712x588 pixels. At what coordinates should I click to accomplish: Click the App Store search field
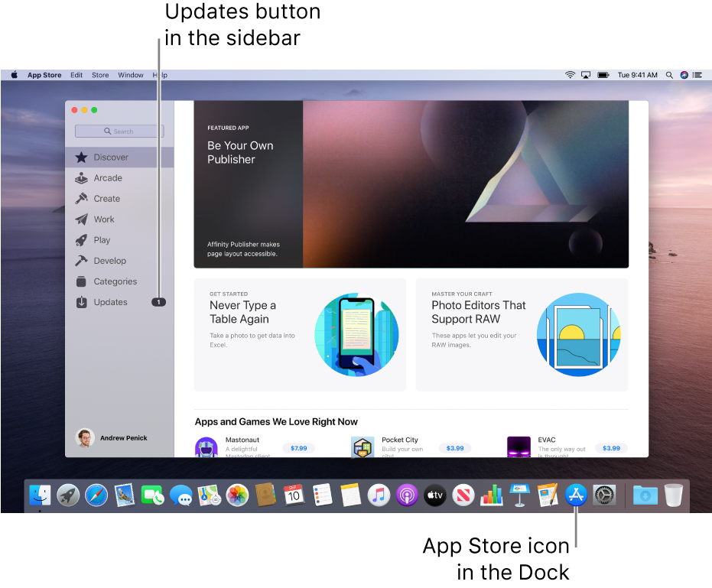coord(119,132)
